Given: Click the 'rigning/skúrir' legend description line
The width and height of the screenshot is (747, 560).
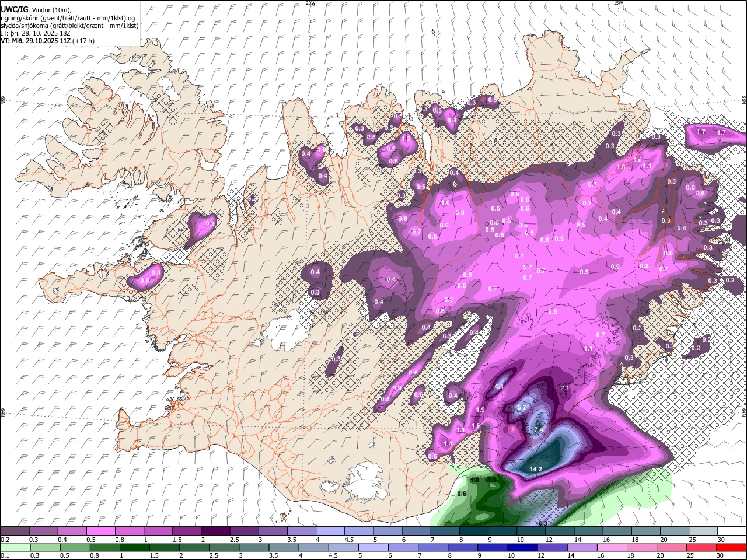Looking at the screenshot, I should point(67,18).
